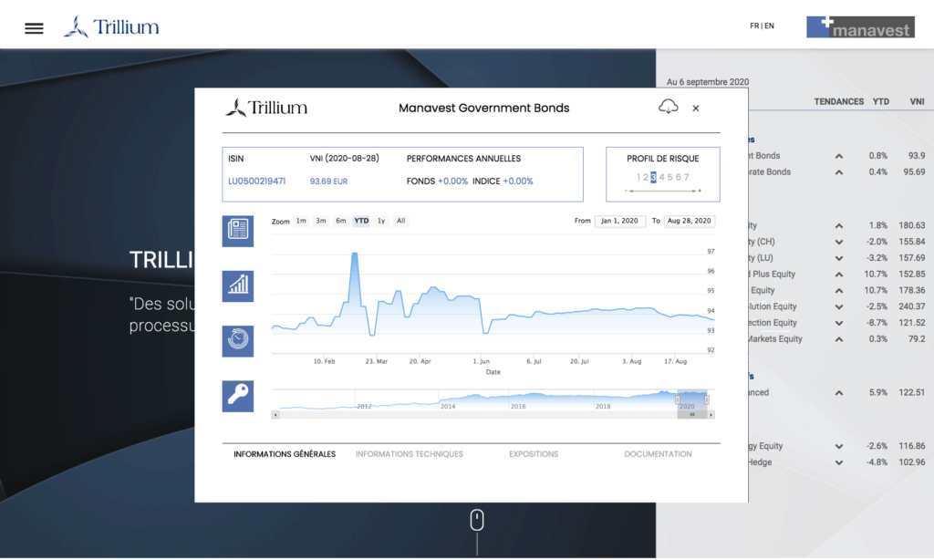The width and height of the screenshot is (934, 560).
Task: Click the YTD column header in the background table
Action: coord(881,102)
